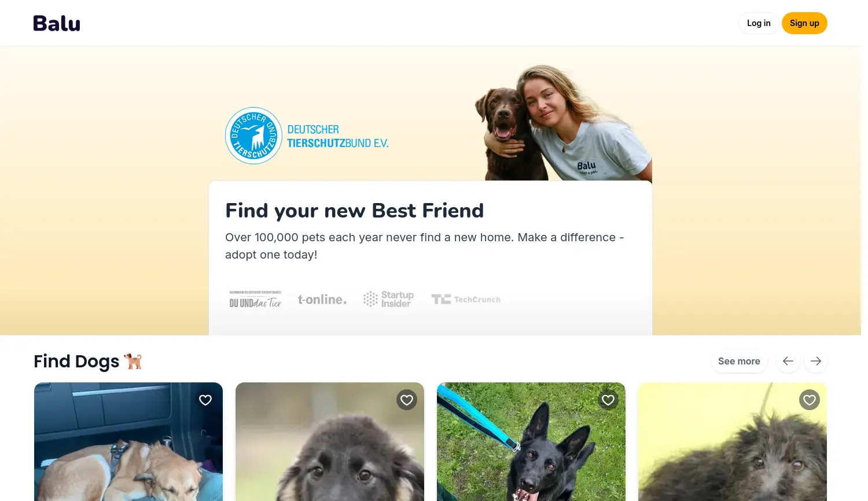
Task: Select the Startup Insider logo
Action: click(x=388, y=299)
